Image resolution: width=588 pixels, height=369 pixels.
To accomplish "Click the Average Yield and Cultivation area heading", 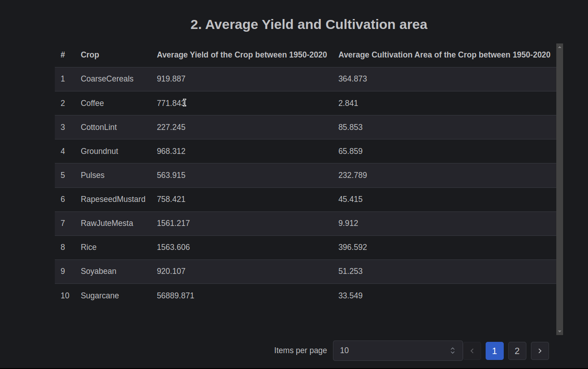I will 308,24.
